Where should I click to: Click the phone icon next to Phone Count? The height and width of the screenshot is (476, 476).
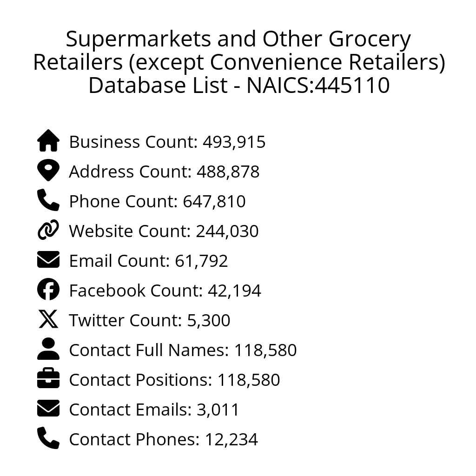(x=48, y=200)
